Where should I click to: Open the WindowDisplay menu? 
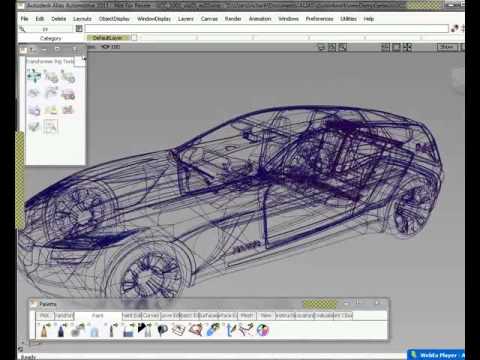click(154, 19)
